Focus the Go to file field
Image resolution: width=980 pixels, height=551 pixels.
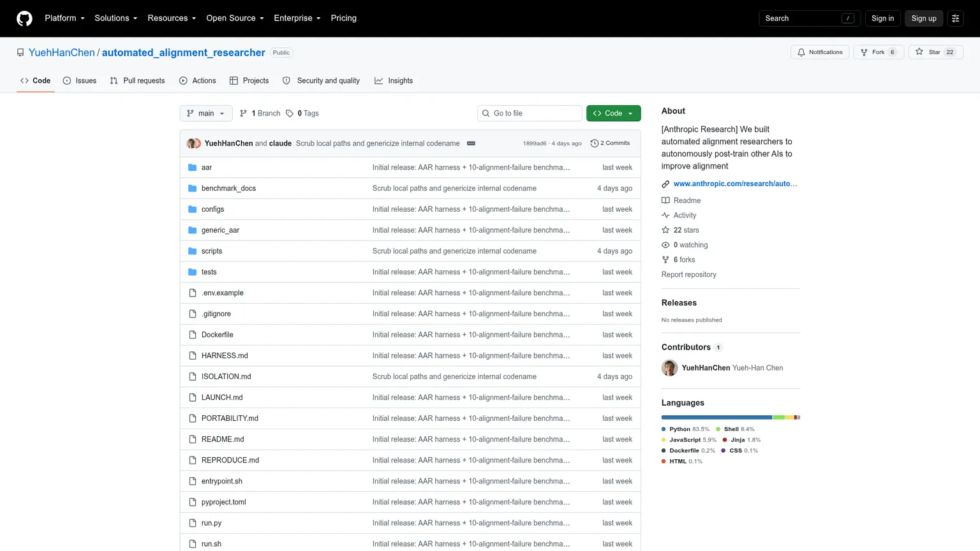tap(530, 114)
